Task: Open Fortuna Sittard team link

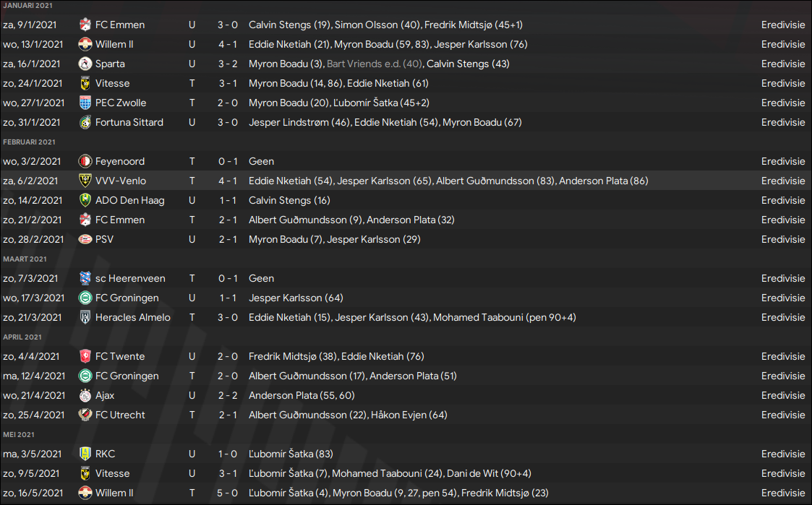Action: coord(129,122)
